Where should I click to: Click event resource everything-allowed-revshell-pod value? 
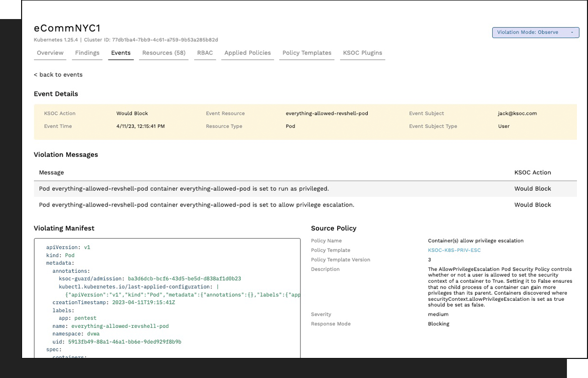(x=327, y=113)
